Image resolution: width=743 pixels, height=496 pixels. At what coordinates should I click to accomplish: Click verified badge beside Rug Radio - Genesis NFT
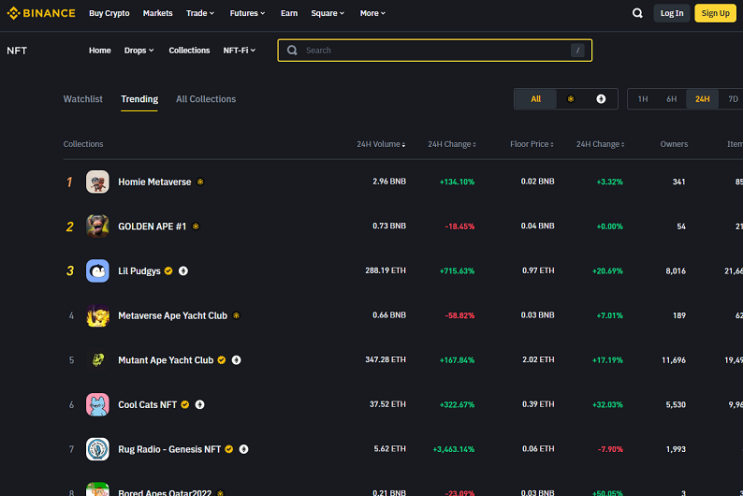click(229, 449)
